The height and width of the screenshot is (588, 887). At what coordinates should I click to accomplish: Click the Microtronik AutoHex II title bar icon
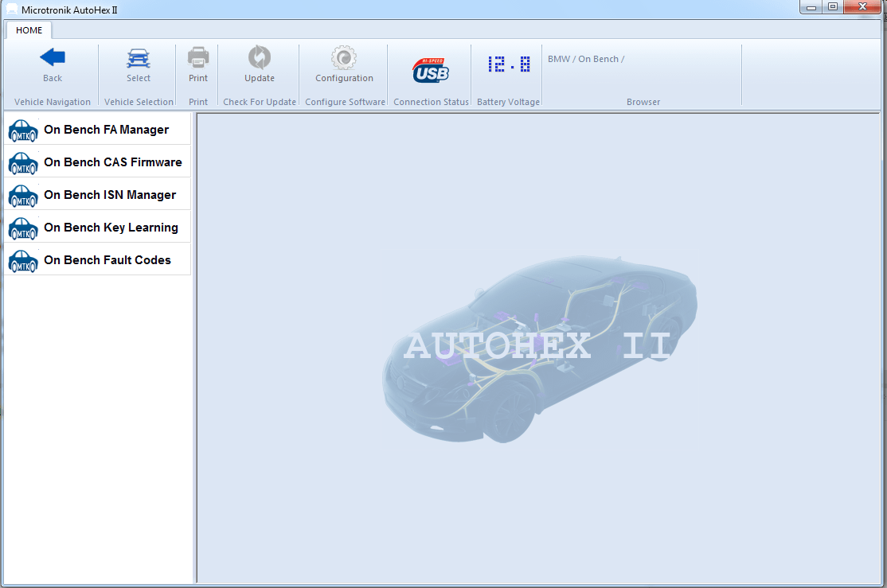point(10,10)
